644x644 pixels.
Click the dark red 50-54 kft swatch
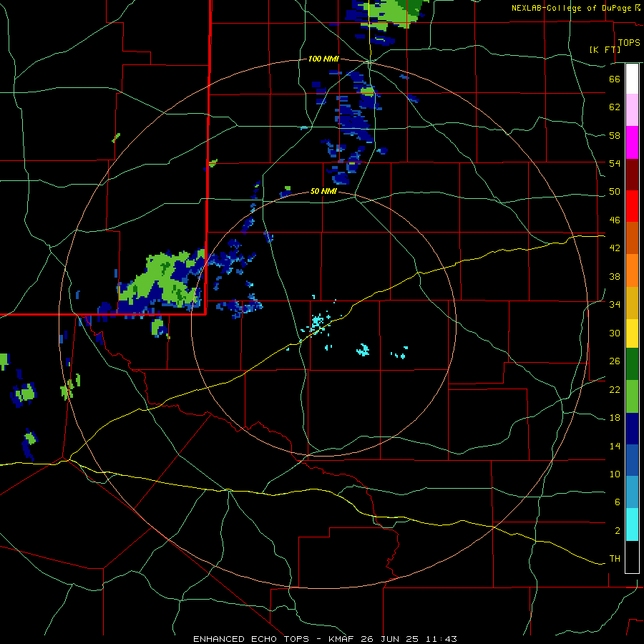coord(632,175)
